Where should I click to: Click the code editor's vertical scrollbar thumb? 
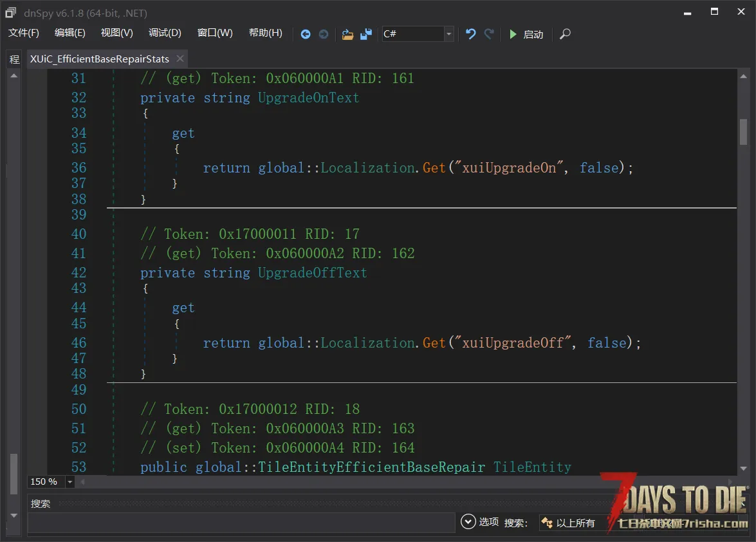point(743,132)
